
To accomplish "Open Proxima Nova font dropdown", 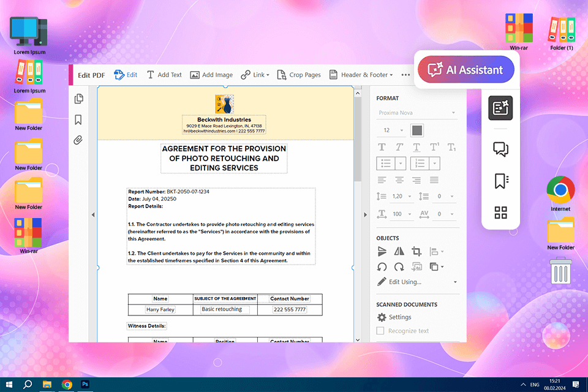I will pyautogui.click(x=417, y=113).
